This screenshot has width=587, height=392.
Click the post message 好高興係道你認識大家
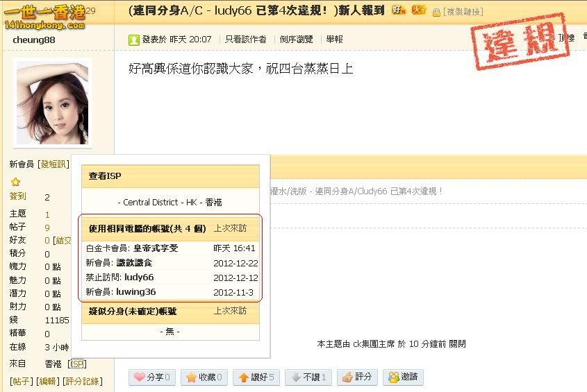click(241, 69)
